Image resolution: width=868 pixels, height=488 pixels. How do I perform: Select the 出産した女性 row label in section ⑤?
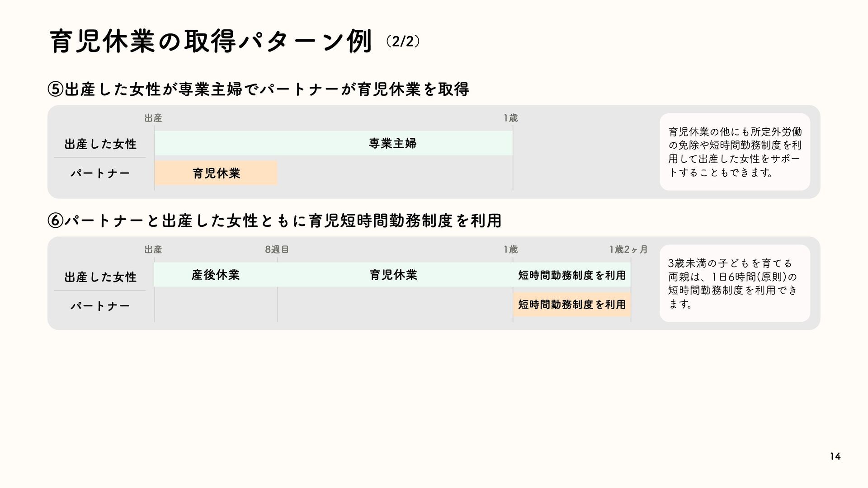100,144
